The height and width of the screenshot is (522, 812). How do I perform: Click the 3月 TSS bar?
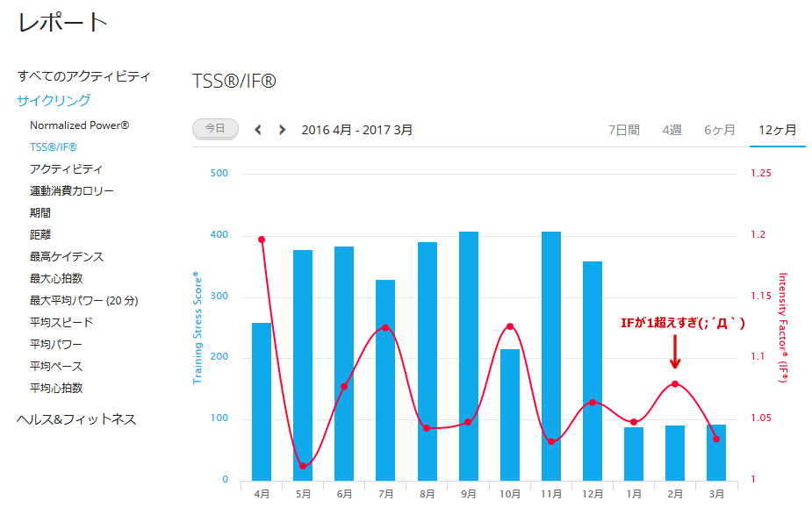pyautogui.click(x=716, y=453)
